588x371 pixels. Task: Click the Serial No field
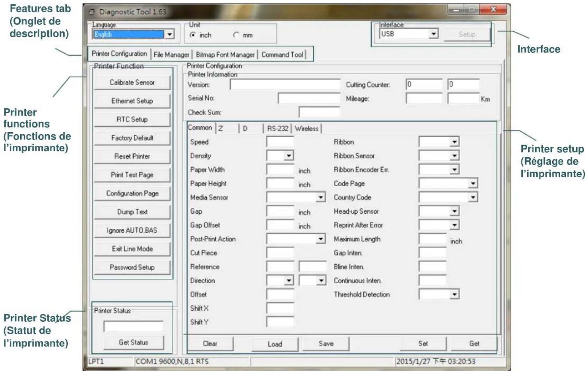(x=309, y=98)
